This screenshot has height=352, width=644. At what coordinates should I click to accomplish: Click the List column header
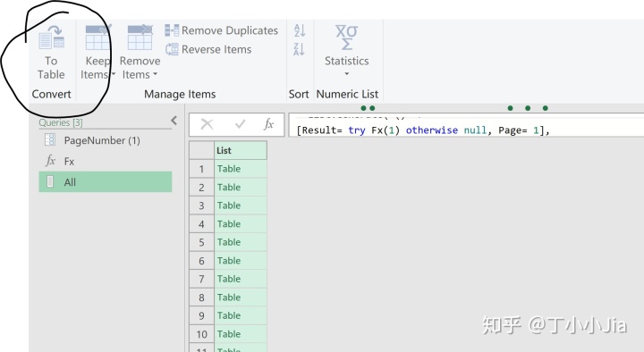click(x=241, y=151)
